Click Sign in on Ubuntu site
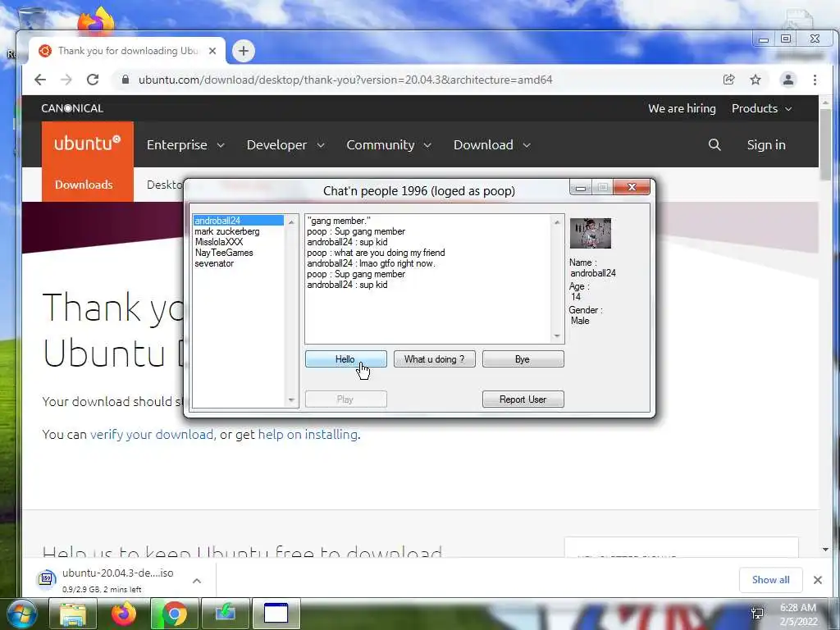840x630 pixels. (766, 144)
